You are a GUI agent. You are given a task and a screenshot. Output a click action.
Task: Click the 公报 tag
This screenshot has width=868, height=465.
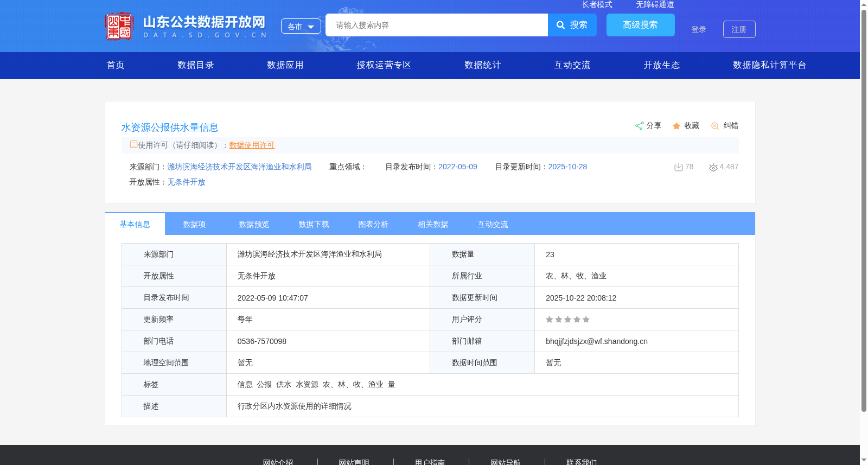tap(264, 384)
